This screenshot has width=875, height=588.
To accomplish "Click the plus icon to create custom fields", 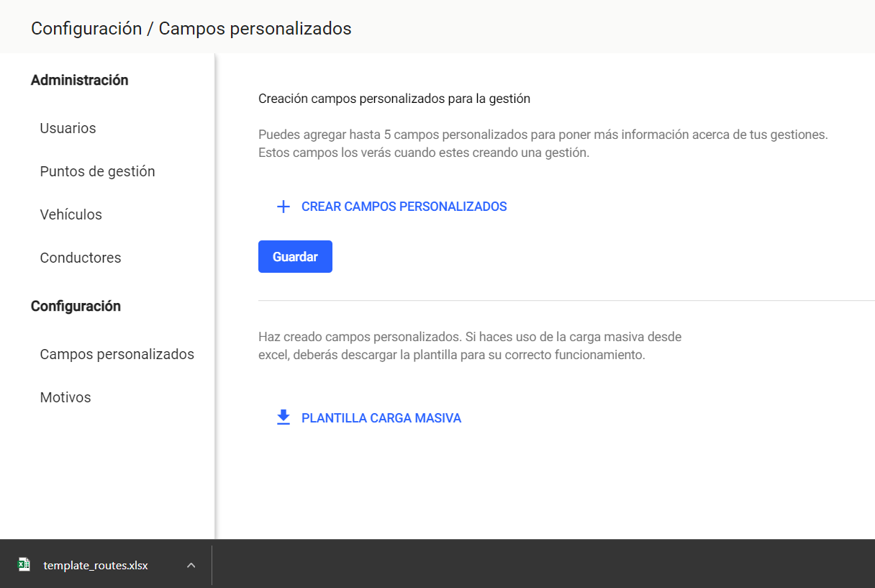I will point(283,206).
